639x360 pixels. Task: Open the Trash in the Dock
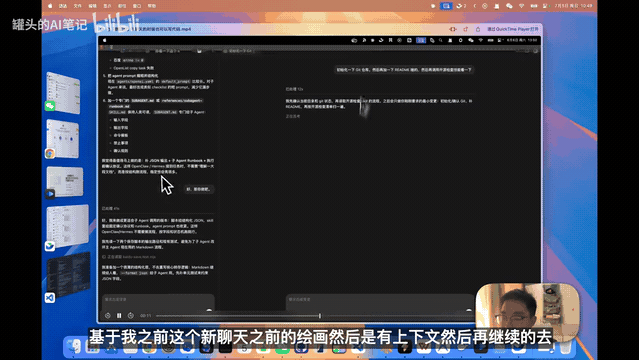pos(565,347)
